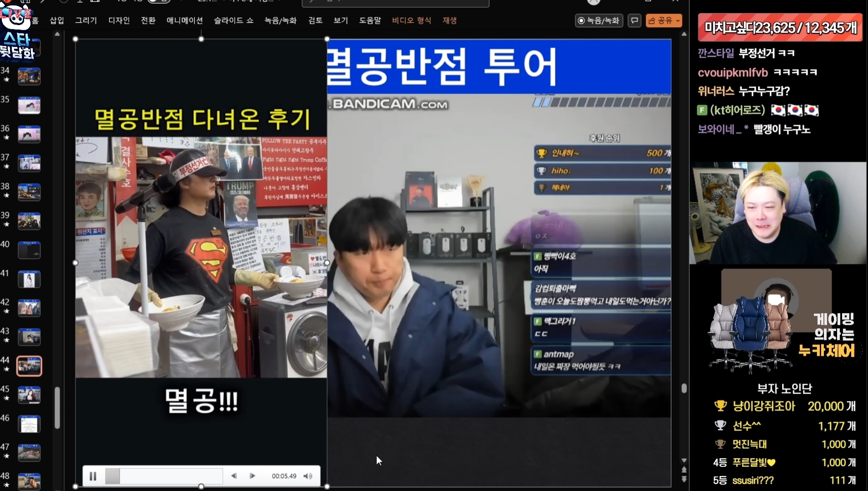Open the comments speech bubble icon
868x491 pixels.
[x=634, y=20]
